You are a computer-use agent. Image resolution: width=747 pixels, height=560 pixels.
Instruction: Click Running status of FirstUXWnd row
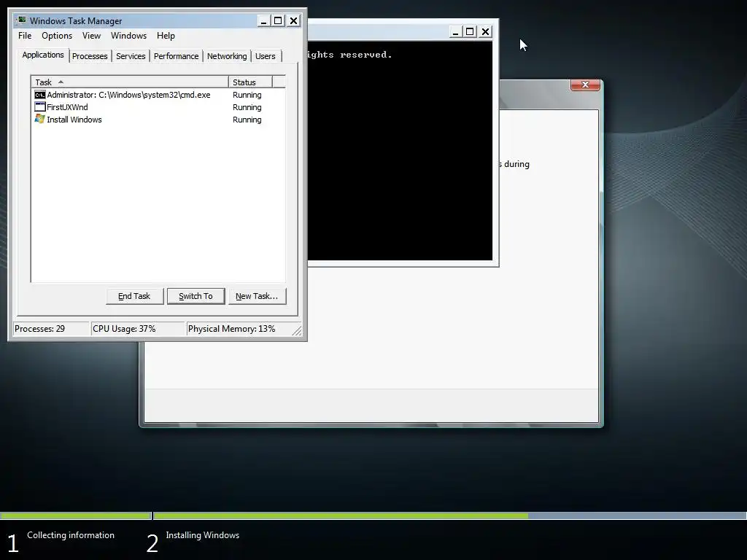tap(247, 107)
